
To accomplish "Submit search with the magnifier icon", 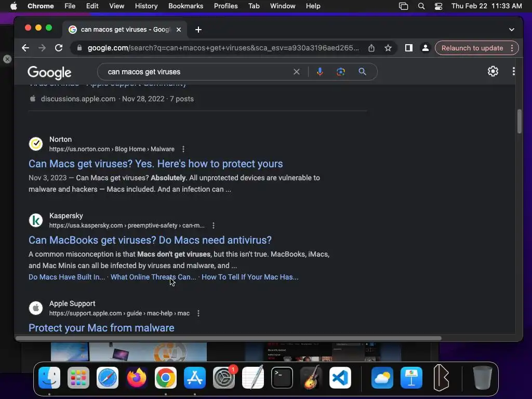I will [x=362, y=72].
